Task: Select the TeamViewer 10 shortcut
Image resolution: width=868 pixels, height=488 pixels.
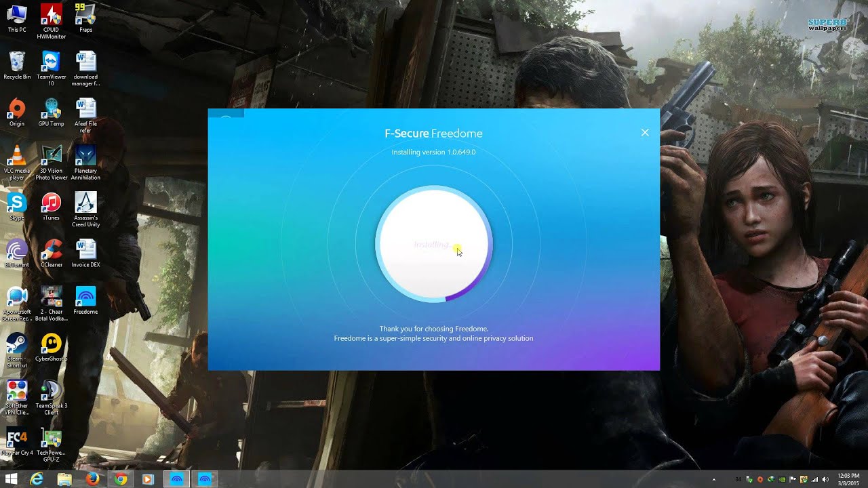Action: 51,68
